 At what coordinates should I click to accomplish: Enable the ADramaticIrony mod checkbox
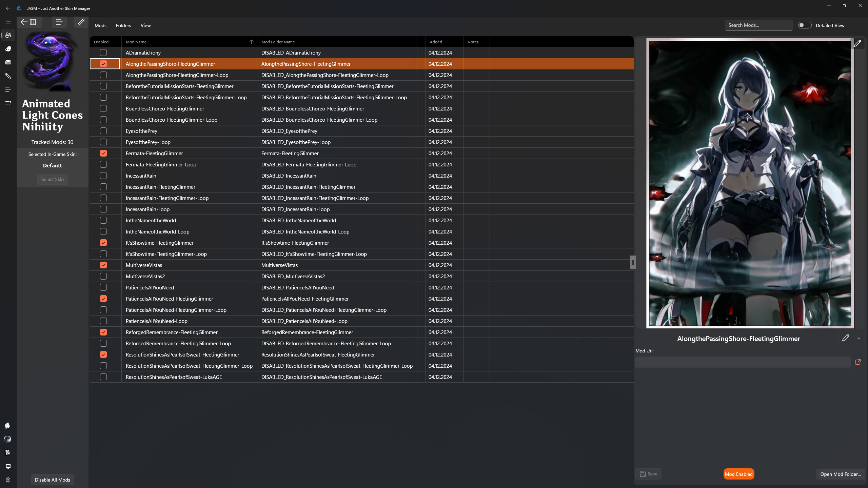pyautogui.click(x=103, y=53)
